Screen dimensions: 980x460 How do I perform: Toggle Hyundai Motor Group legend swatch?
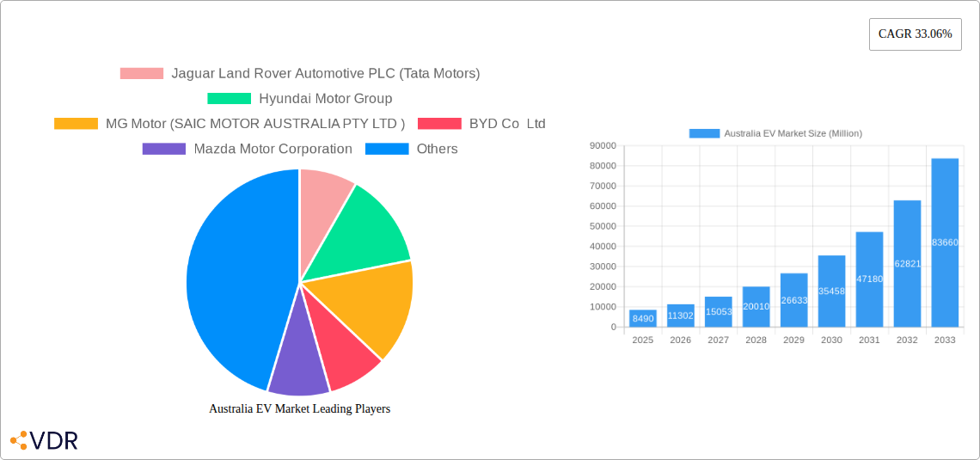coord(229,99)
